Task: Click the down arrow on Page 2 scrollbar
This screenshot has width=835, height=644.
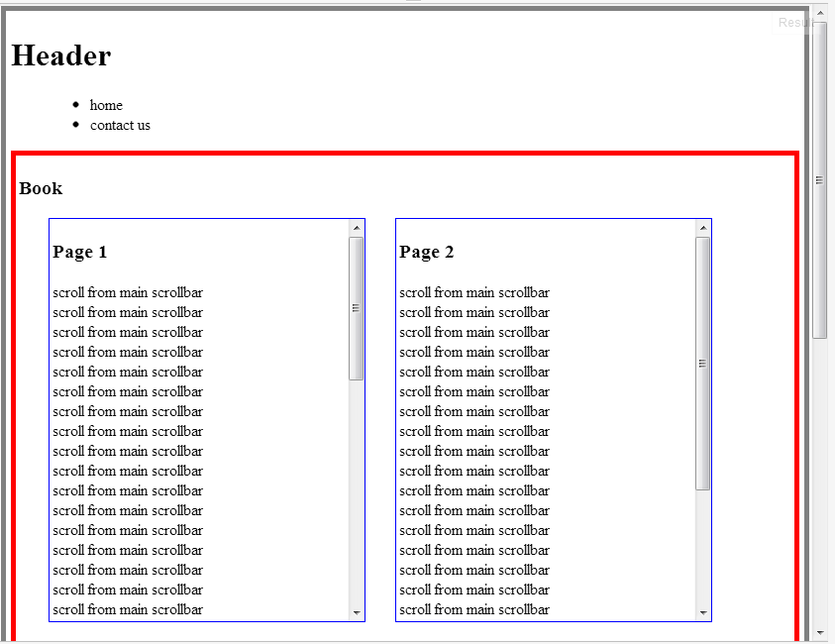Action: click(703, 612)
